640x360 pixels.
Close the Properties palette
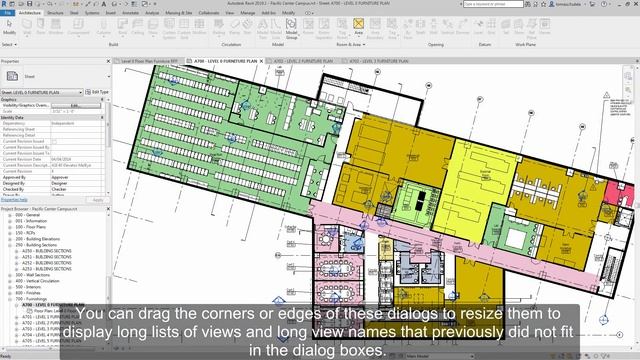(x=108, y=61)
